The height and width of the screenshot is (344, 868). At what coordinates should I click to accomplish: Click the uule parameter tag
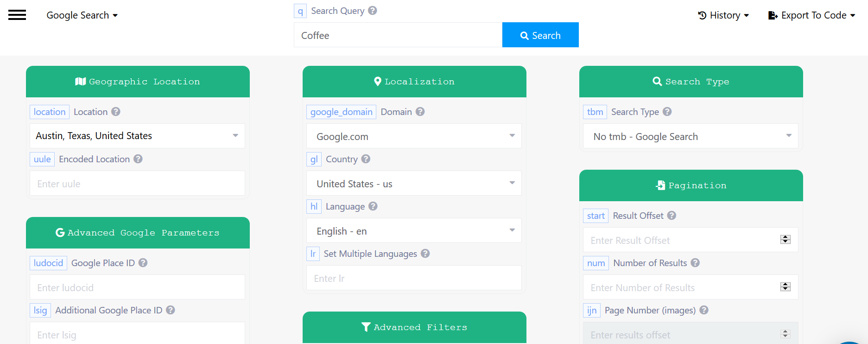tap(42, 159)
